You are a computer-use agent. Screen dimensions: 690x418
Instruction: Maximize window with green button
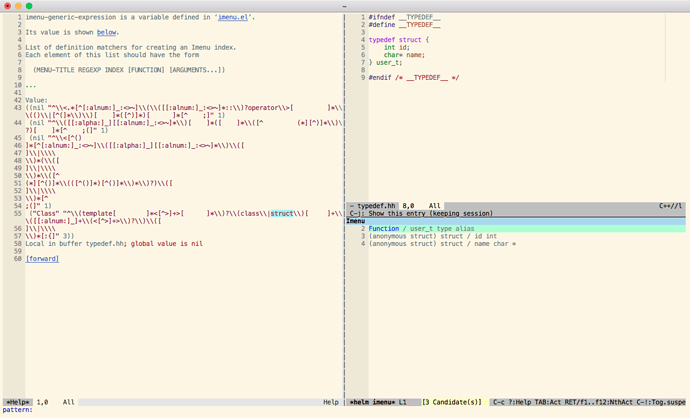click(x=29, y=6)
